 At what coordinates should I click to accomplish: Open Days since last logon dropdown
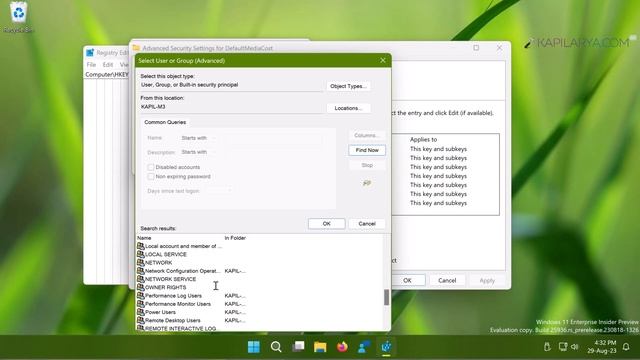click(x=219, y=191)
